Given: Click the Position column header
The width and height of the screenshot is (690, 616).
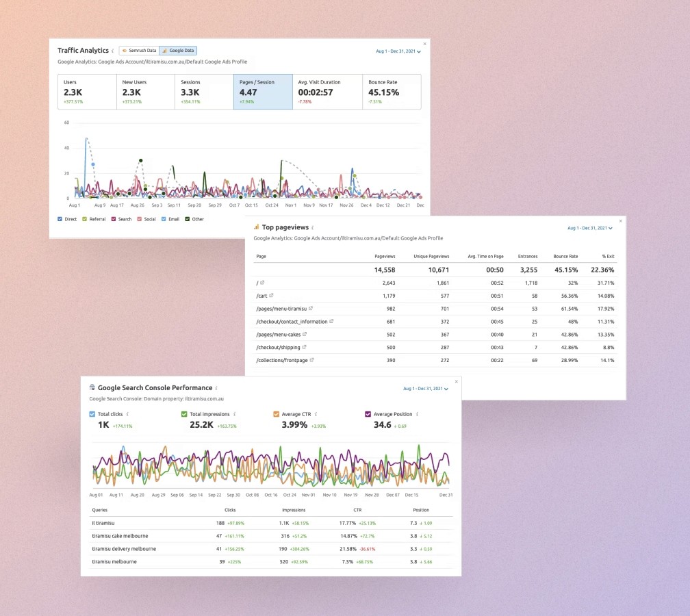Looking at the screenshot, I should pyautogui.click(x=421, y=511).
